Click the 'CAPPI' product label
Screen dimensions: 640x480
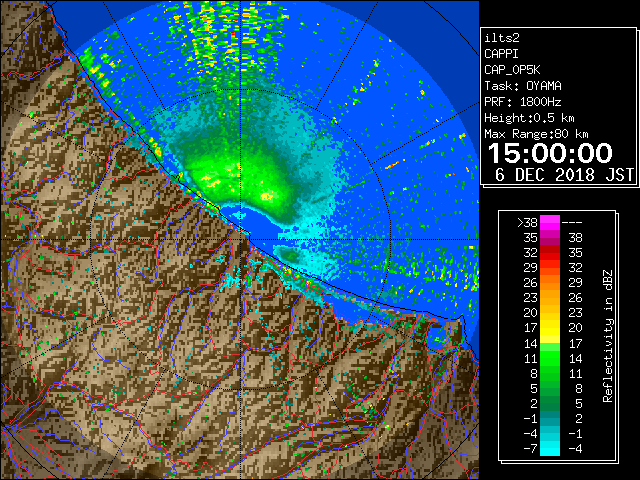[x=501, y=54]
